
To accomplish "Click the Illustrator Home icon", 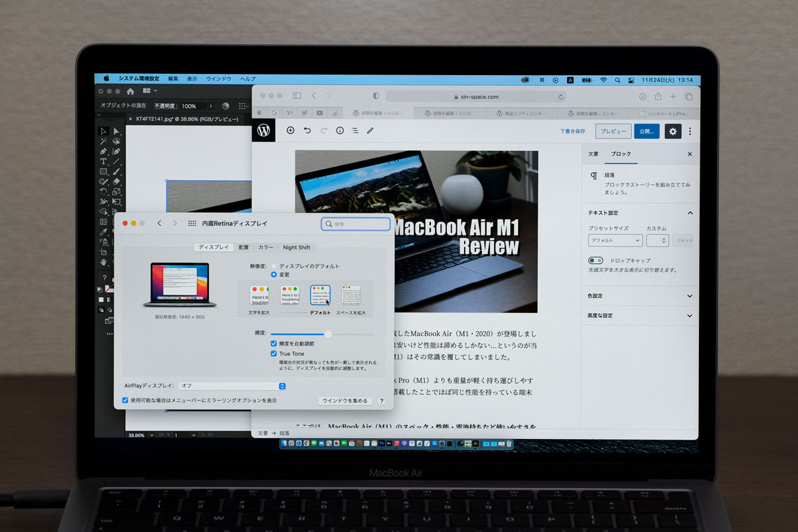I will (130, 91).
